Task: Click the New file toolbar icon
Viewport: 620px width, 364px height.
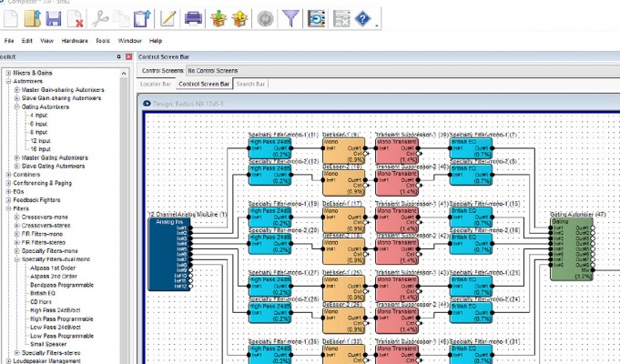Action: (x=11, y=18)
